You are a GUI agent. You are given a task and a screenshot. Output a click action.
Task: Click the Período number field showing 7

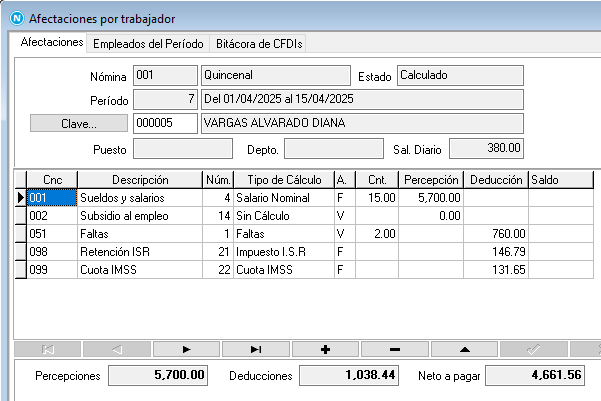pos(165,99)
